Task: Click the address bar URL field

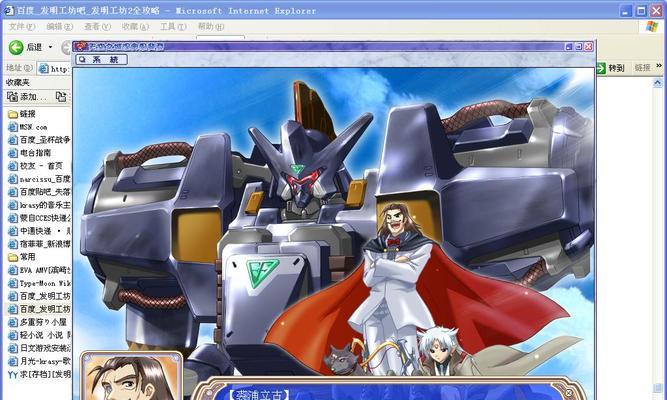Action: click(54, 68)
